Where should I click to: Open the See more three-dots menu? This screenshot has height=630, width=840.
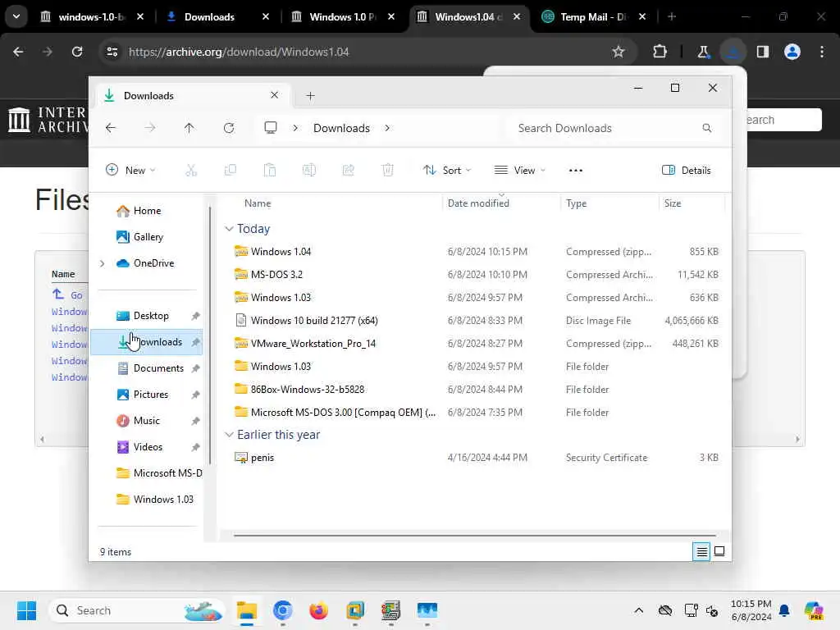(575, 171)
